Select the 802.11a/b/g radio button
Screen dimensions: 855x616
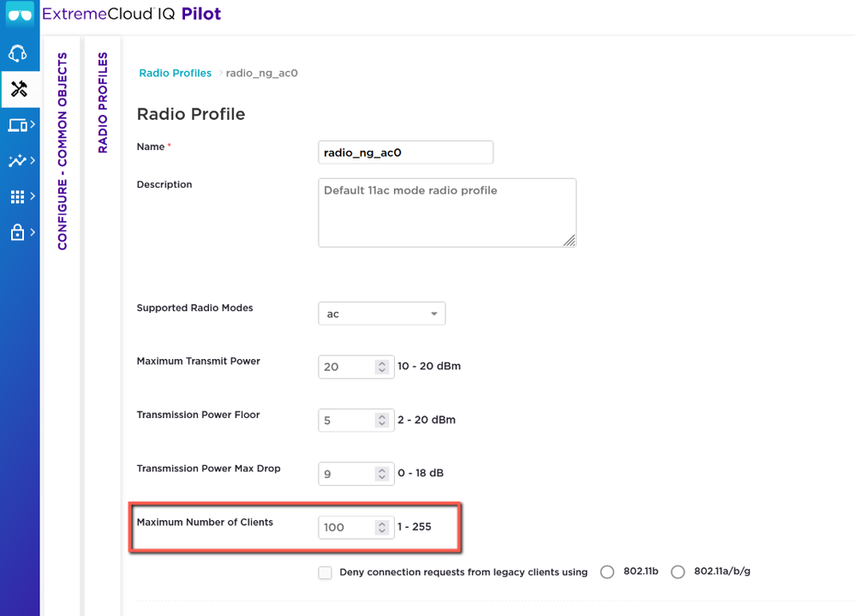click(x=678, y=572)
